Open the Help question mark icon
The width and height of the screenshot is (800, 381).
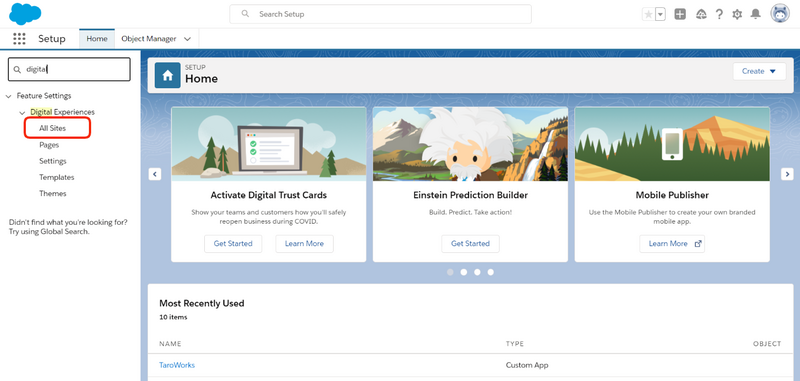tap(719, 14)
